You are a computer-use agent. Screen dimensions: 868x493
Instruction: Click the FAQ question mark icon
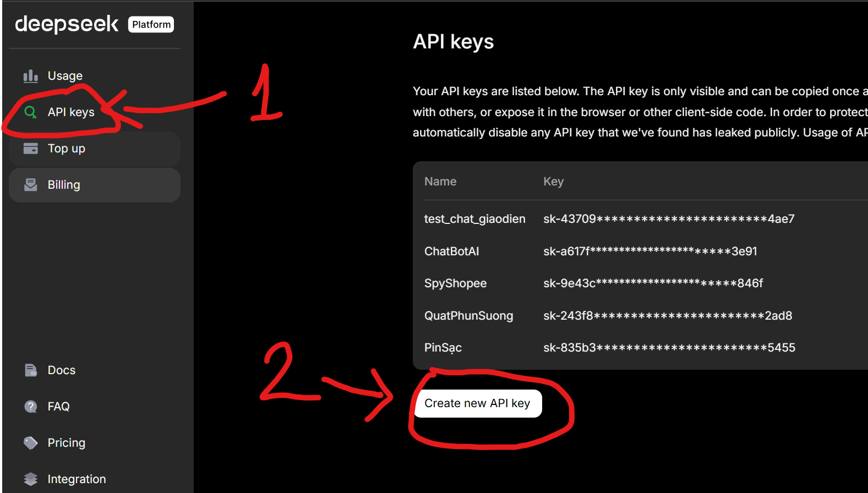31,407
